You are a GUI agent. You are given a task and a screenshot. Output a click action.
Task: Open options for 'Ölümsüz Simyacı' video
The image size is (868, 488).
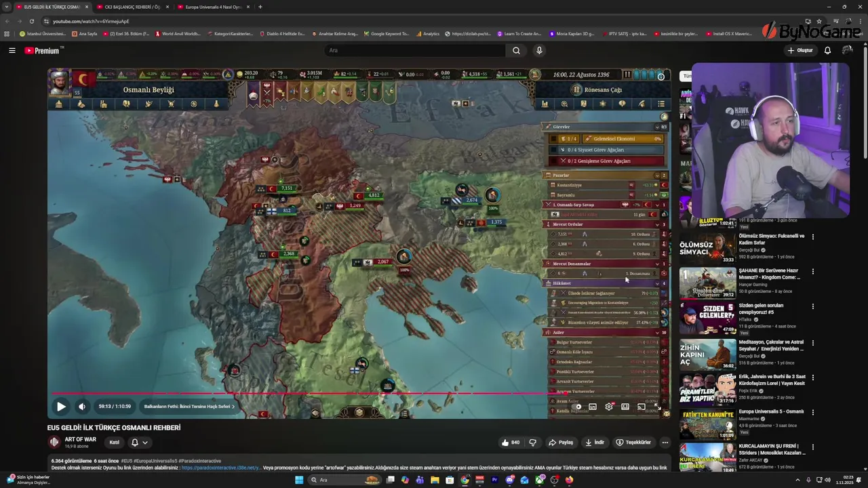(812, 237)
